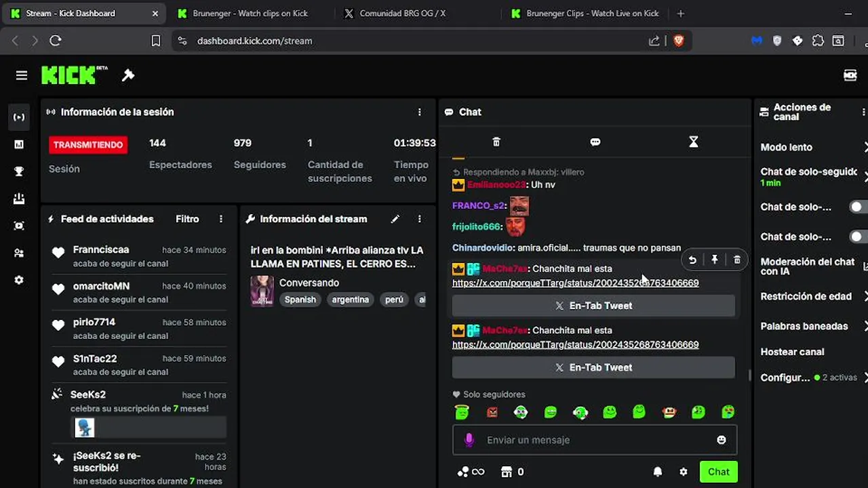Switch to Brunenger - Watch clips on Kick tab
The height and width of the screenshot is (488, 868).
[249, 13]
